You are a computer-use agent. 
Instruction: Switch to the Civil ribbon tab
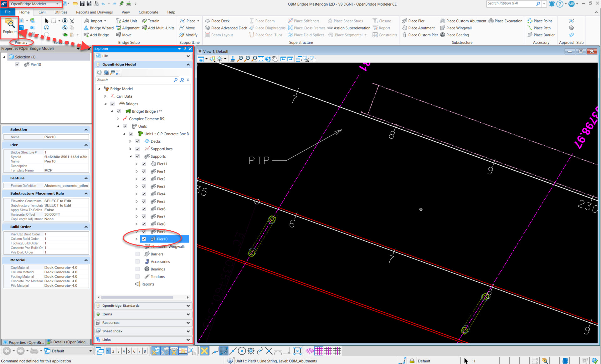coord(42,12)
